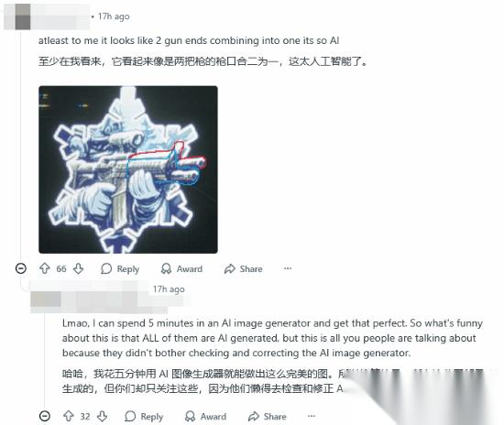Image resolution: width=504 pixels, height=425 pixels.
Task: Click the speech bubble icon on first comment
Action: [106, 268]
